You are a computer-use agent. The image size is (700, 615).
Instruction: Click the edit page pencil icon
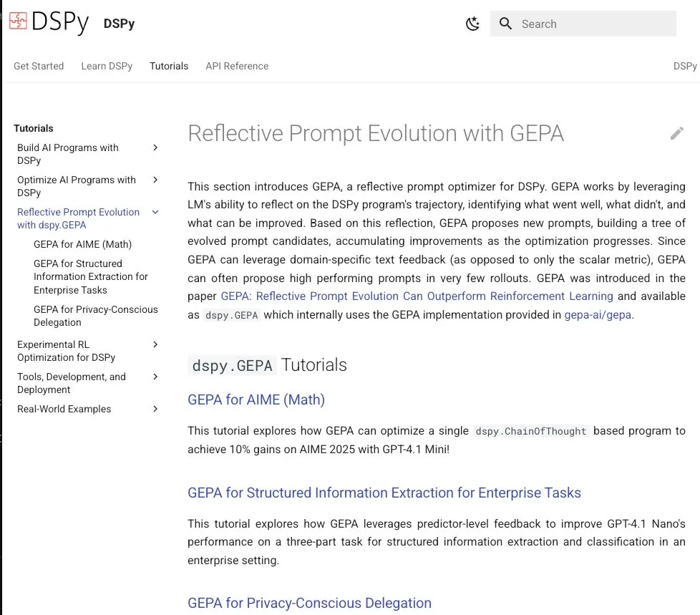676,133
